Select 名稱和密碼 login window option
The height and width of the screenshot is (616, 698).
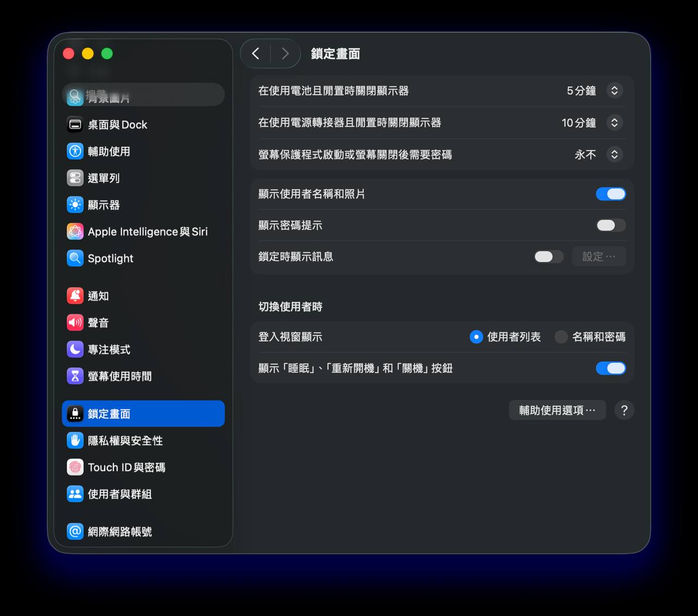(x=561, y=337)
